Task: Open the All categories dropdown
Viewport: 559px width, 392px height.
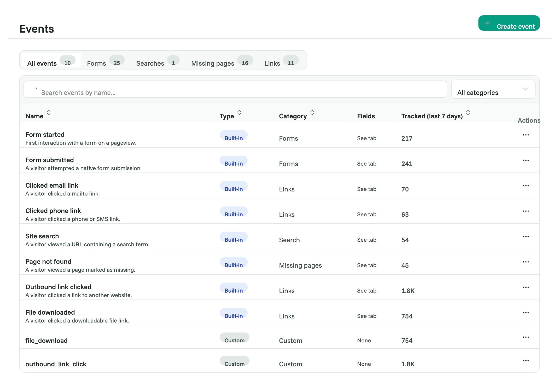Action: click(x=493, y=89)
